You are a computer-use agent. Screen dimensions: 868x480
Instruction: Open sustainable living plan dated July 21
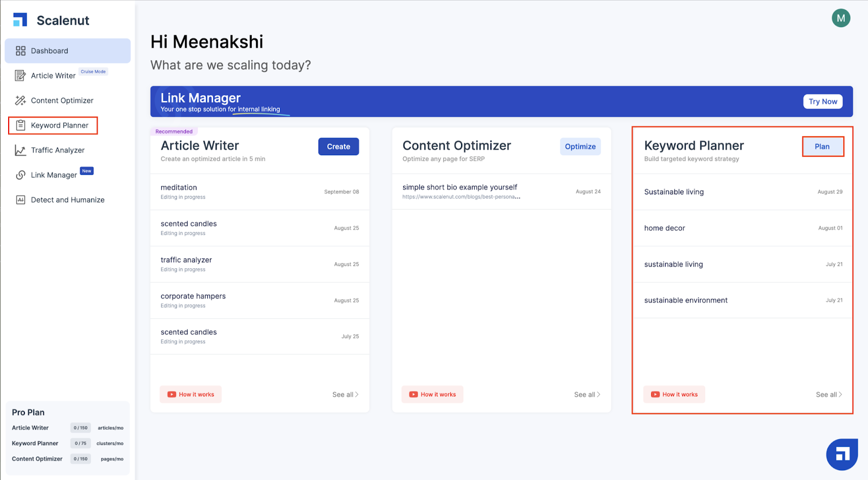(743, 264)
